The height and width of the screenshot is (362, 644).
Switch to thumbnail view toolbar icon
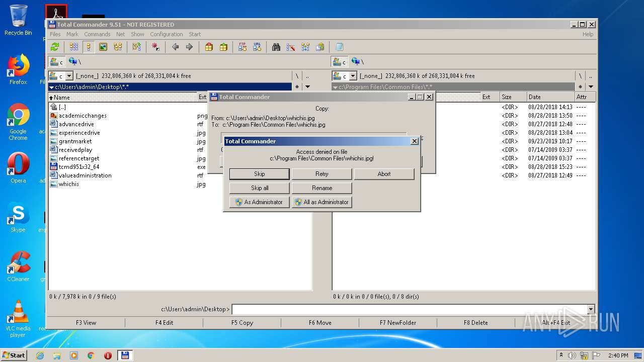103,47
